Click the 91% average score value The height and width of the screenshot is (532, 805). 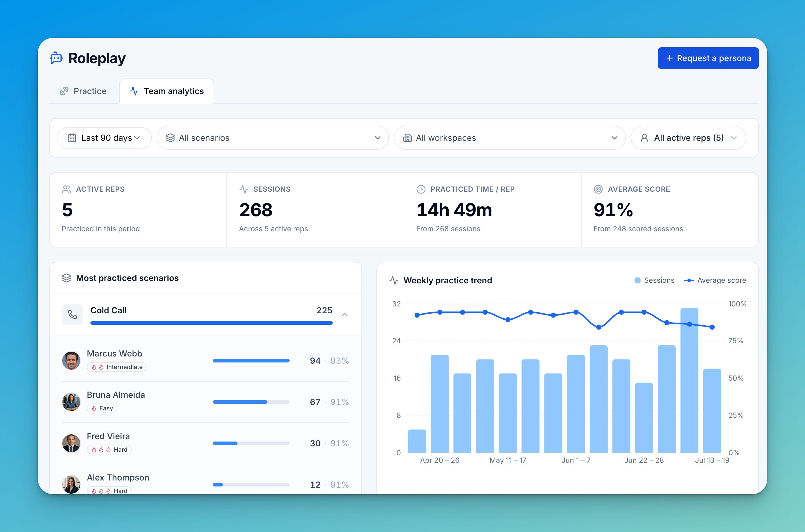click(x=613, y=210)
